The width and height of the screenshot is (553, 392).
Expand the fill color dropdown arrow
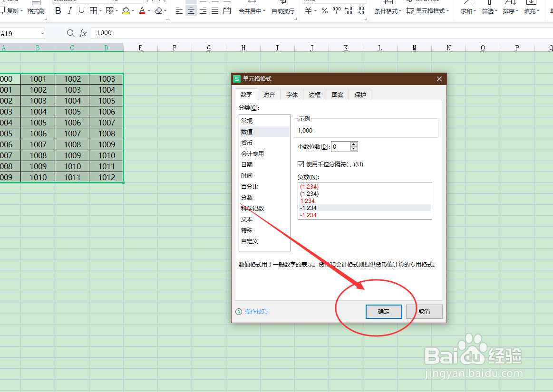tap(133, 11)
